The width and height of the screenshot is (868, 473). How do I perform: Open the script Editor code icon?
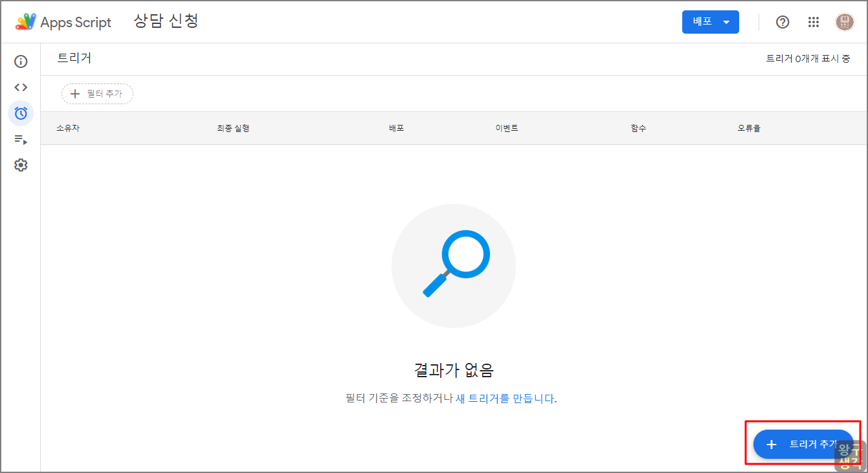[21, 87]
